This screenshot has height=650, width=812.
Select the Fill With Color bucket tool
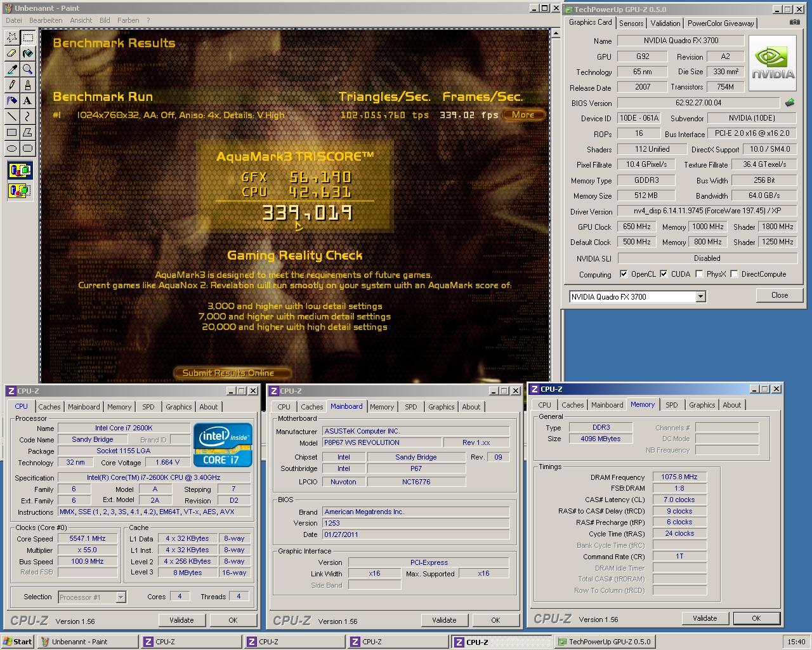(x=27, y=53)
